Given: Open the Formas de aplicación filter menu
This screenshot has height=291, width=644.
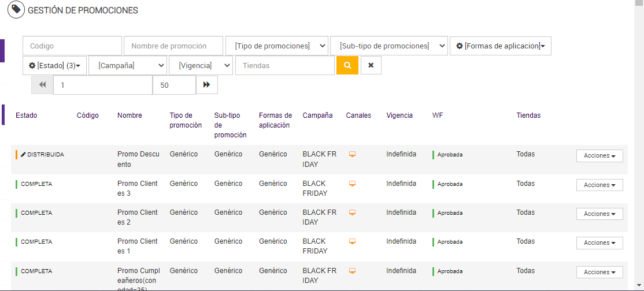Looking at the screenshot, I should [500, 46].
